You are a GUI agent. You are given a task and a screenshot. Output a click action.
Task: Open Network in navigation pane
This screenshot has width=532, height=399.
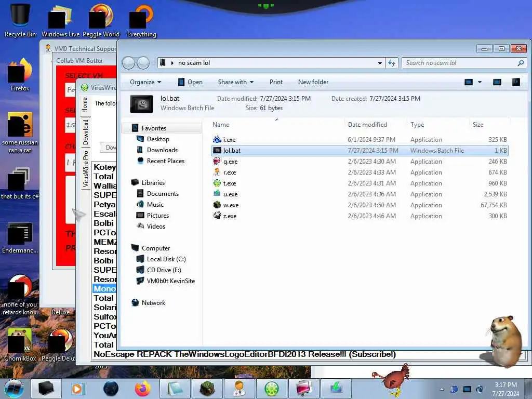click(153, 303)
